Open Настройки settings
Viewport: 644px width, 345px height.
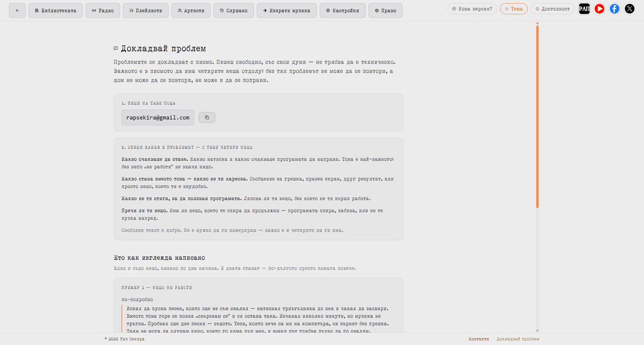(342, 10)
